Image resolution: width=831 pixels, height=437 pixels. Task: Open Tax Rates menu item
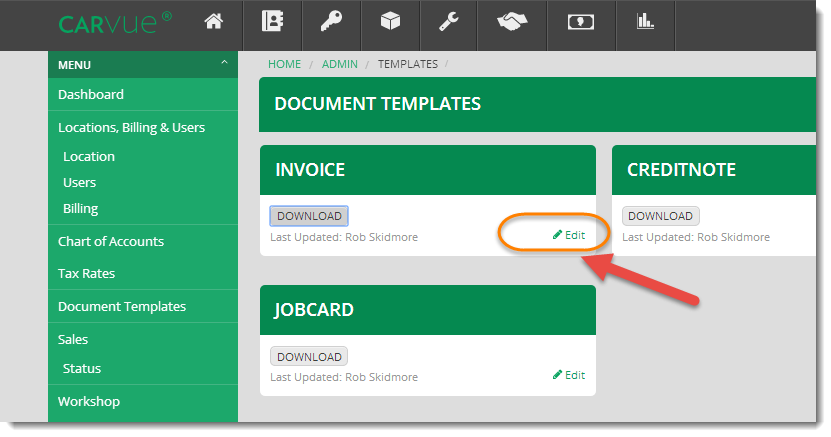[x=86, y=273]
